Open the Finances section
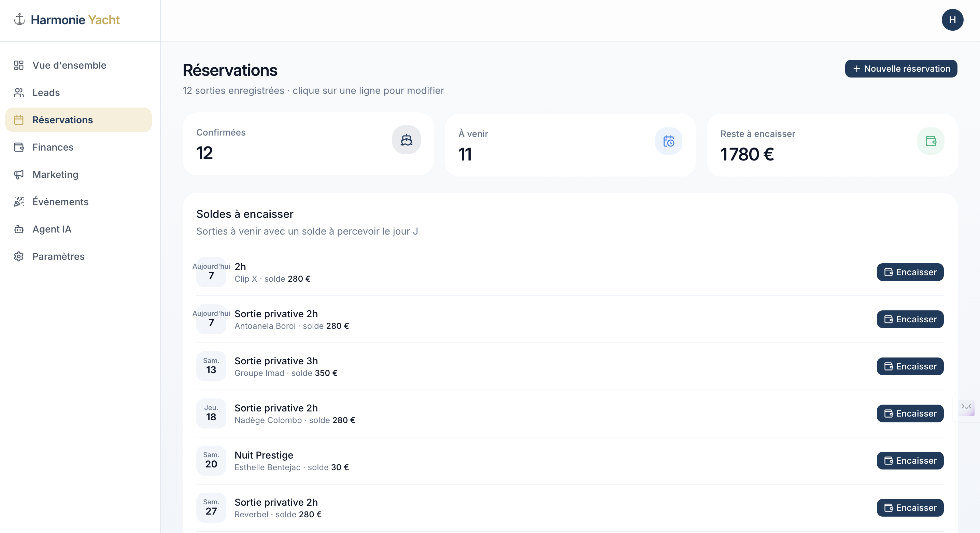 [79, 147]
